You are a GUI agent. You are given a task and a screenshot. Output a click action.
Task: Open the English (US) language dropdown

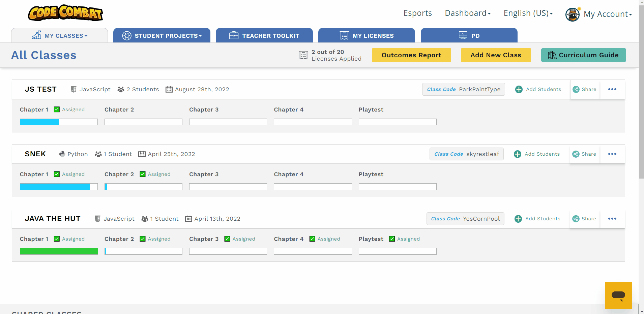click(x=528, y=13)
